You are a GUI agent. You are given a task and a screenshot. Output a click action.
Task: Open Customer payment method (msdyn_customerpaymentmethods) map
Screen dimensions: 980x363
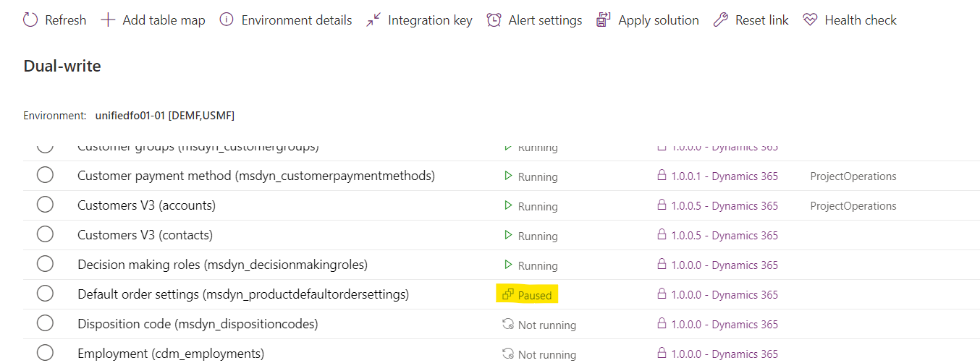point(256,176)
